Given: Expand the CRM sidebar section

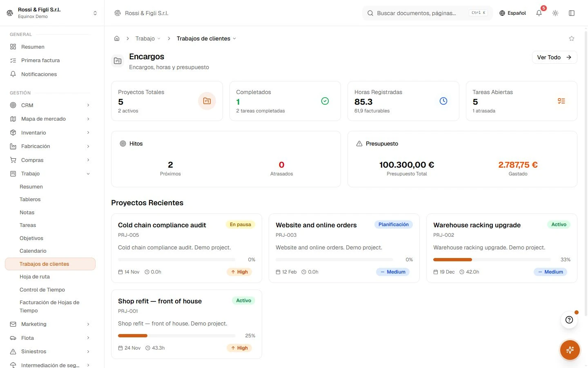Looking at the screenshot, I should (x=50, y=105).
